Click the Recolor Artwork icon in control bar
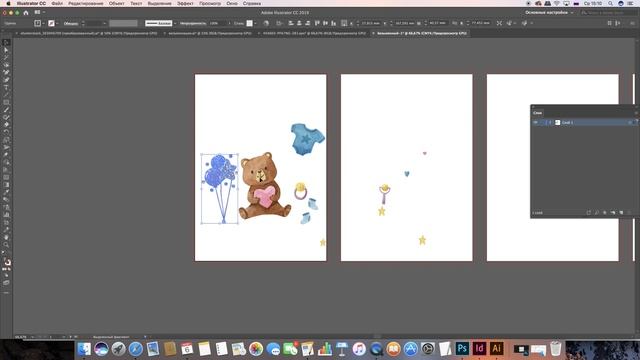 click(x=266, y=23)
